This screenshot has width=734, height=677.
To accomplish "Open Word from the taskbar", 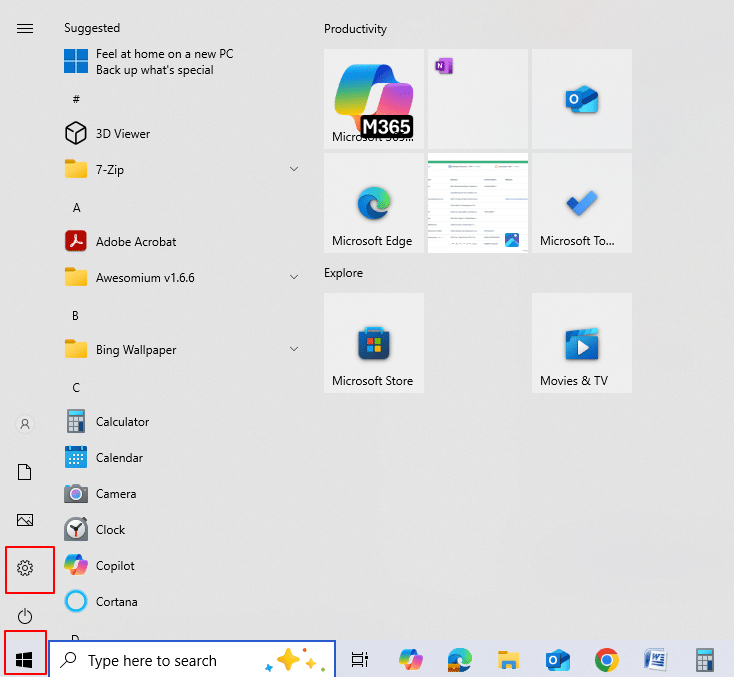I will [x=655, y=660].
